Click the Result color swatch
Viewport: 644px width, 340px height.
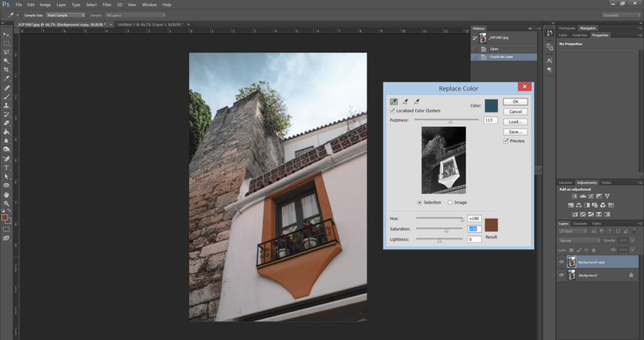click(x=491, y=225)
